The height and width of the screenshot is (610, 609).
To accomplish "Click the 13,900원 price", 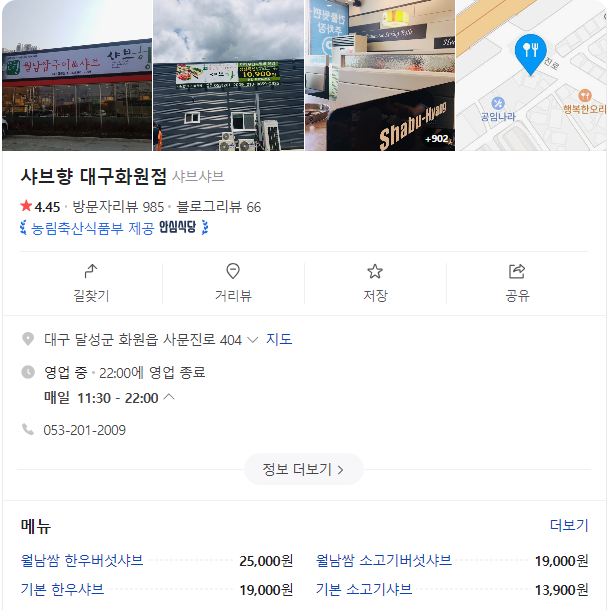I will [562, 590].
